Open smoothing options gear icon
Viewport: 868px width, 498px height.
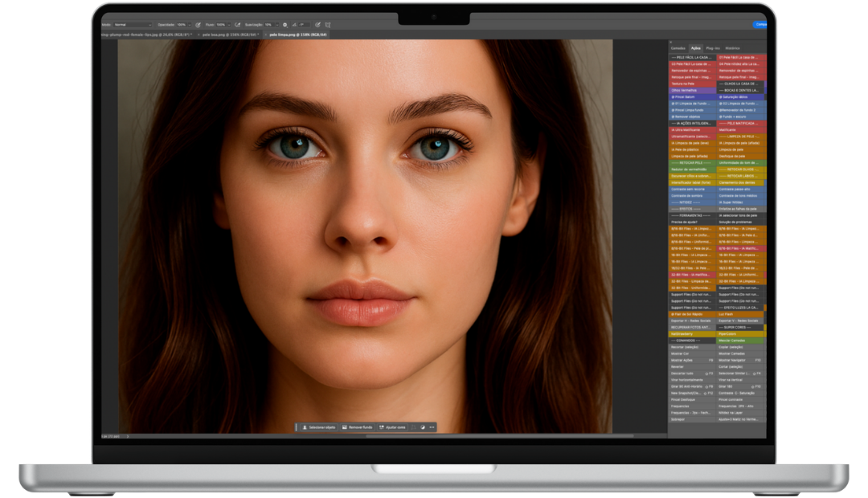click(285, 25)
